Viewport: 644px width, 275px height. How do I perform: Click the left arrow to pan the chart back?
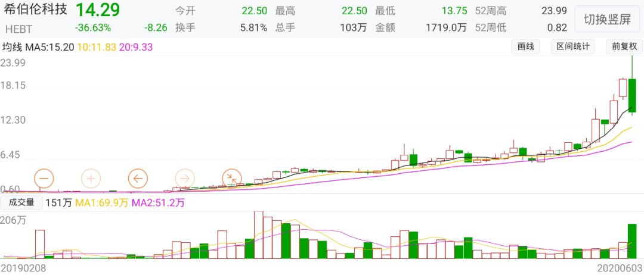point(138,179)
